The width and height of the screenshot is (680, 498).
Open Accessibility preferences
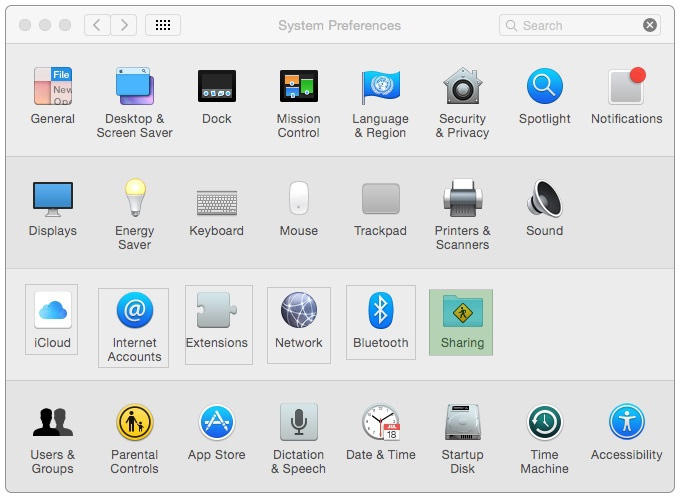point(627,432)
